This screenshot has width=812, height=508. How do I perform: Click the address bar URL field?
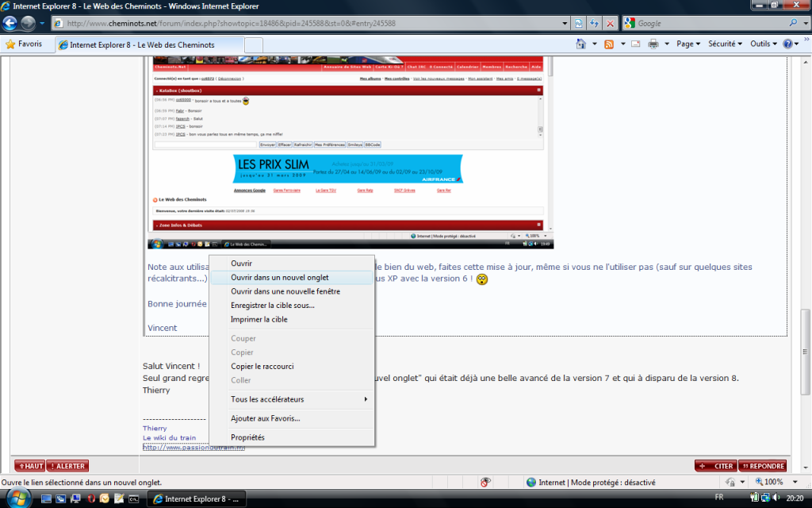305,23
